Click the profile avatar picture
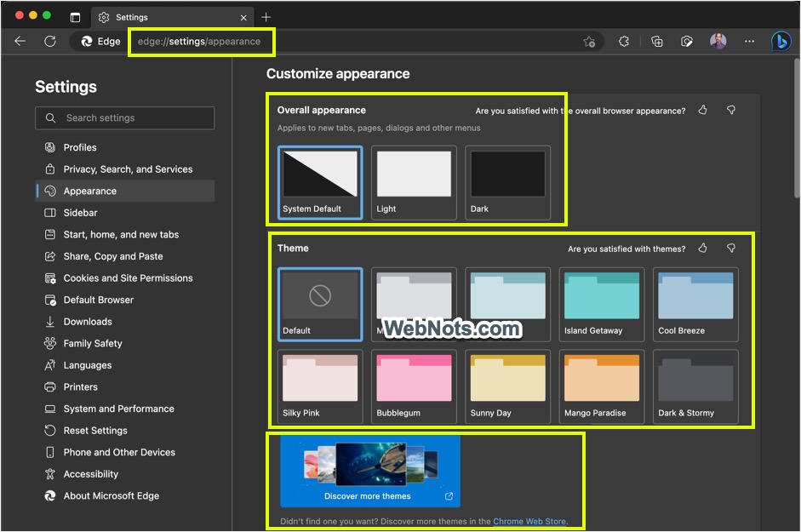This screenshot has height=532, width=801. coord(718,41)
